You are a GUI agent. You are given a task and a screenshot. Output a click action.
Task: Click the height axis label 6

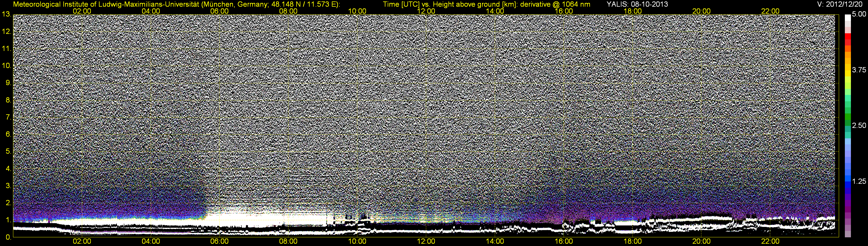pyautogui.click(x=8, y=135)
